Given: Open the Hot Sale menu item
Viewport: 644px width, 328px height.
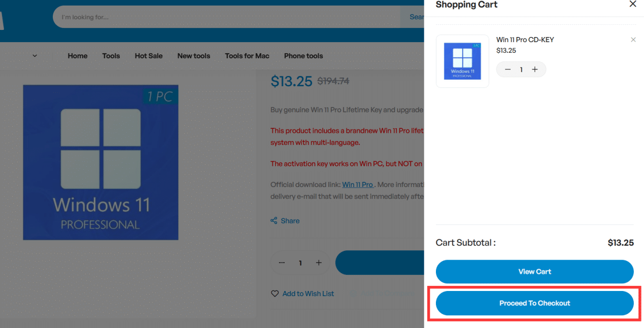Looking at the screenshot, I should tap(149, 56).
